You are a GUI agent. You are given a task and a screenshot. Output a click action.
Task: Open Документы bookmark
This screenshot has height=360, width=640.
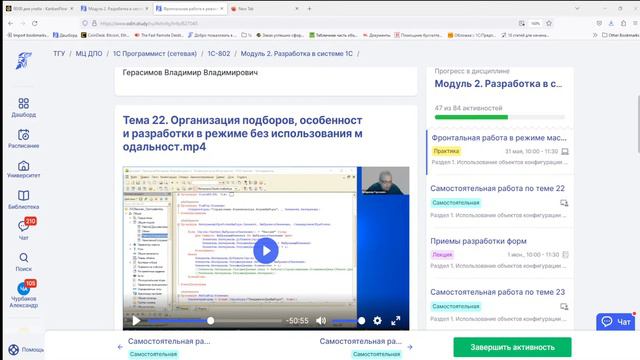coord(377,35)
